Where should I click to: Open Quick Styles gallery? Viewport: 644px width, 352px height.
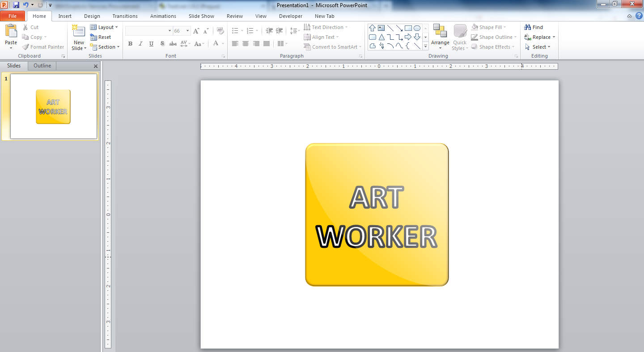click(x=460, y=37)
